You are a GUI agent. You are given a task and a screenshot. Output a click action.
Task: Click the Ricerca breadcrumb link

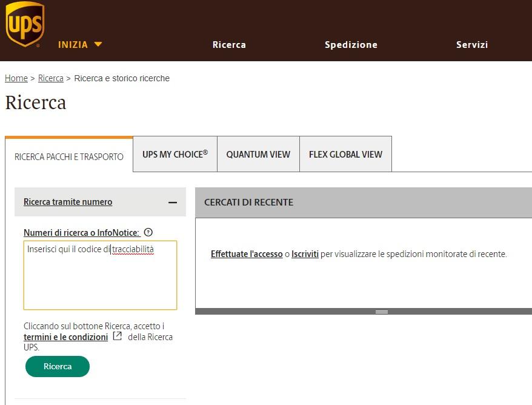[51, 78]
